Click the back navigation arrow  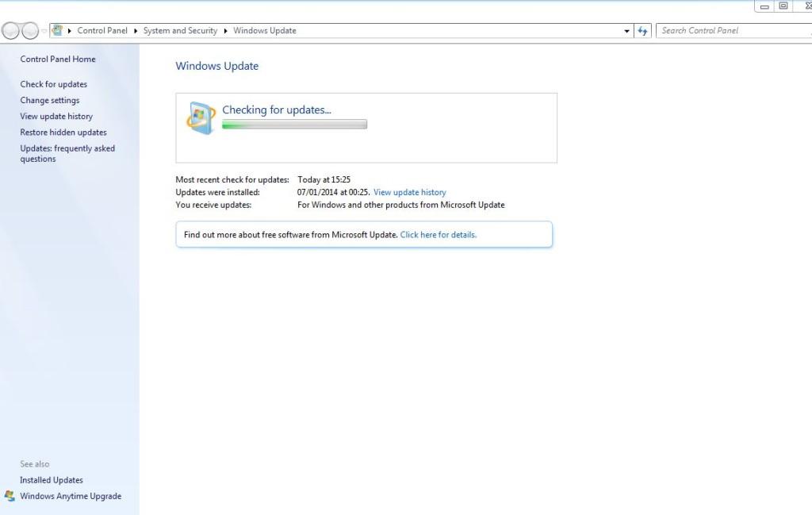click(x=10, y=30)
